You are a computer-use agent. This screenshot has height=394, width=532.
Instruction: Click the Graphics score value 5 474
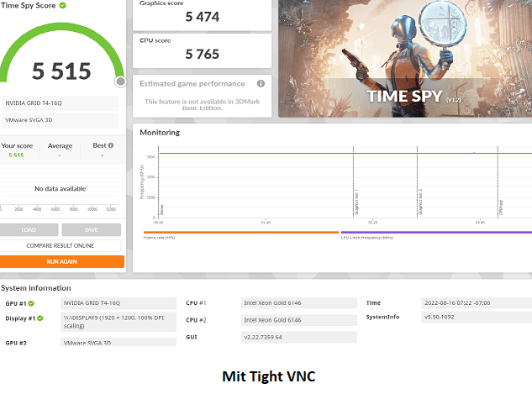203,17
